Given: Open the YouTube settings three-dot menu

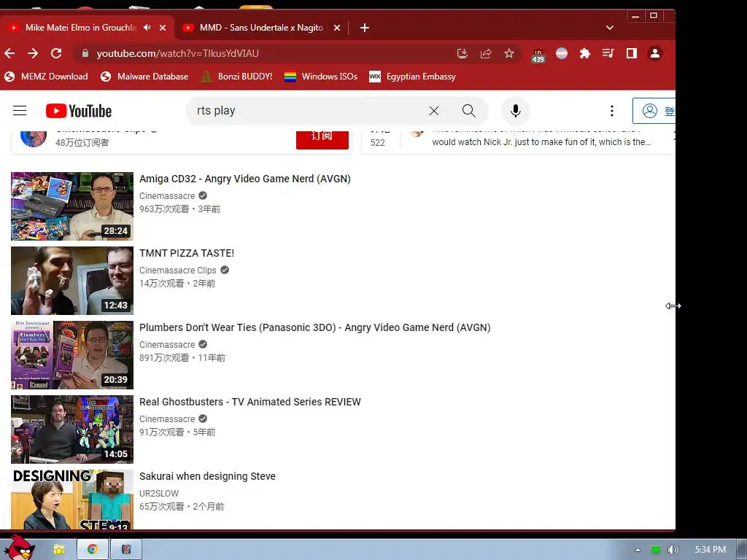Looking at the screenshot, I should tap(612, 111).
